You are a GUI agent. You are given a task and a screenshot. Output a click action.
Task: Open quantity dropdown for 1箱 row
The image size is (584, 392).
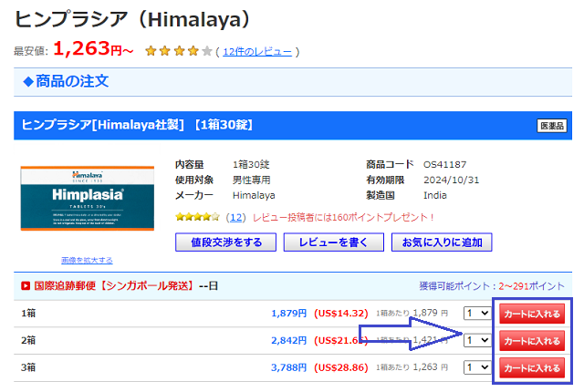pos(477,314)
